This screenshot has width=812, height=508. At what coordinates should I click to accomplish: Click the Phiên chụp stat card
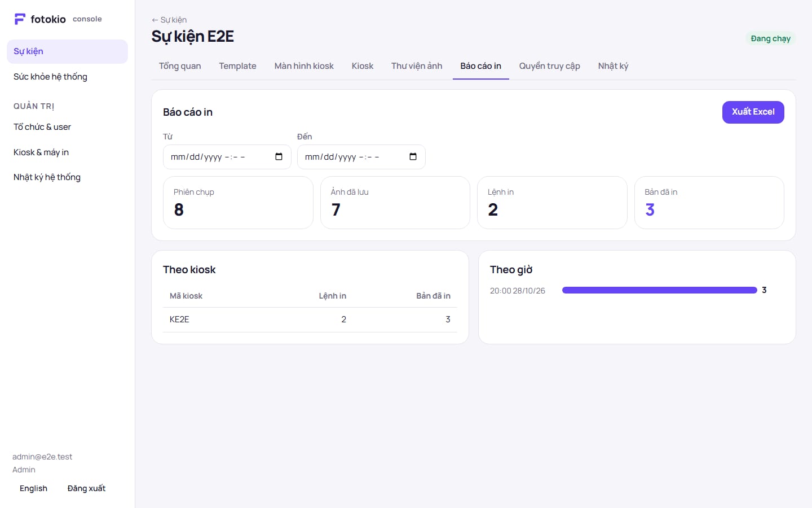238,203
